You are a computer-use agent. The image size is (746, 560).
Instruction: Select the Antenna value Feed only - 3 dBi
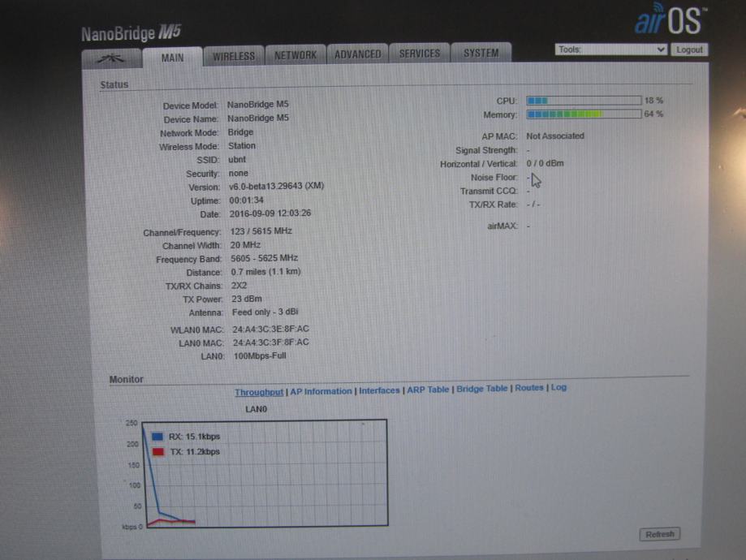click(x=265, y=312)
